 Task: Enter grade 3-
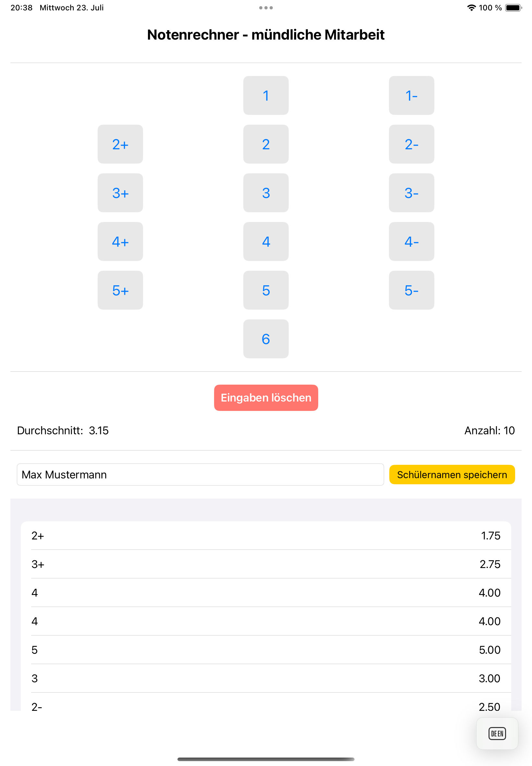point(411,193)
